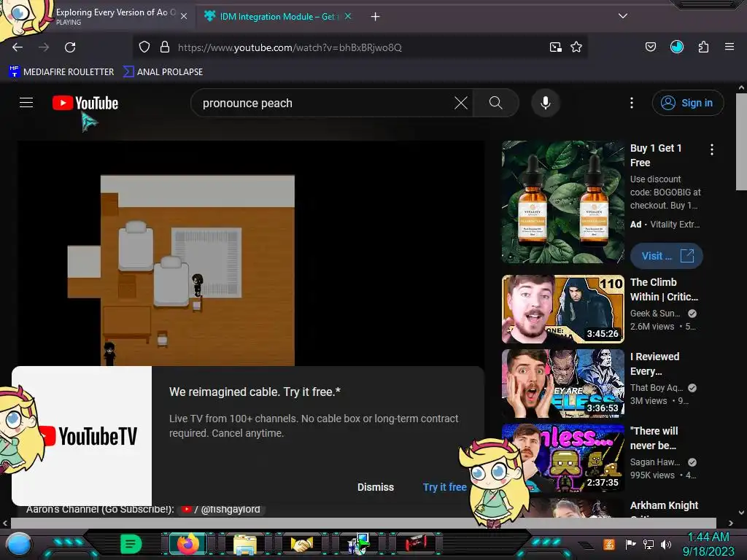
Task: Open the handshake app in taskbar
Action: (x=302, y=544)
